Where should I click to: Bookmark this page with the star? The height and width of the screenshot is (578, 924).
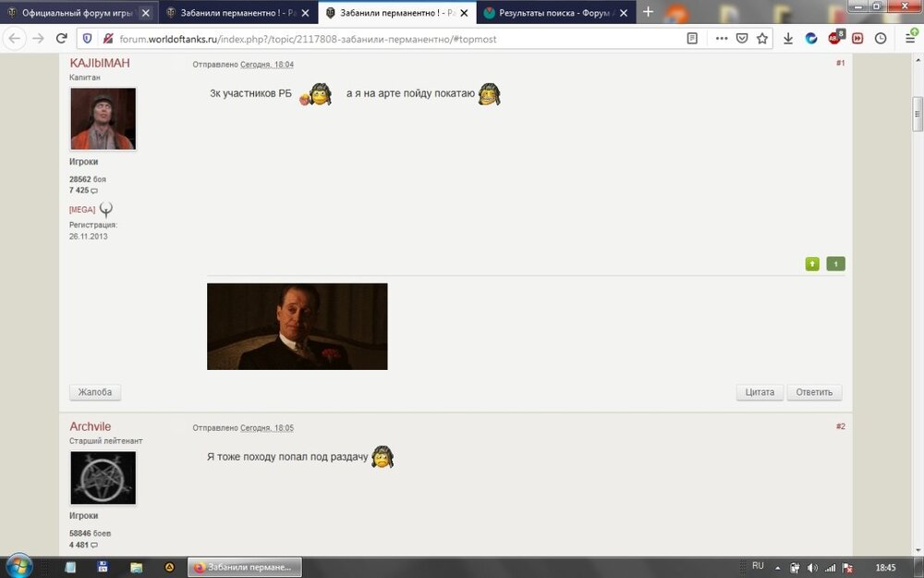pyautogui.click(x=762, y=38)
